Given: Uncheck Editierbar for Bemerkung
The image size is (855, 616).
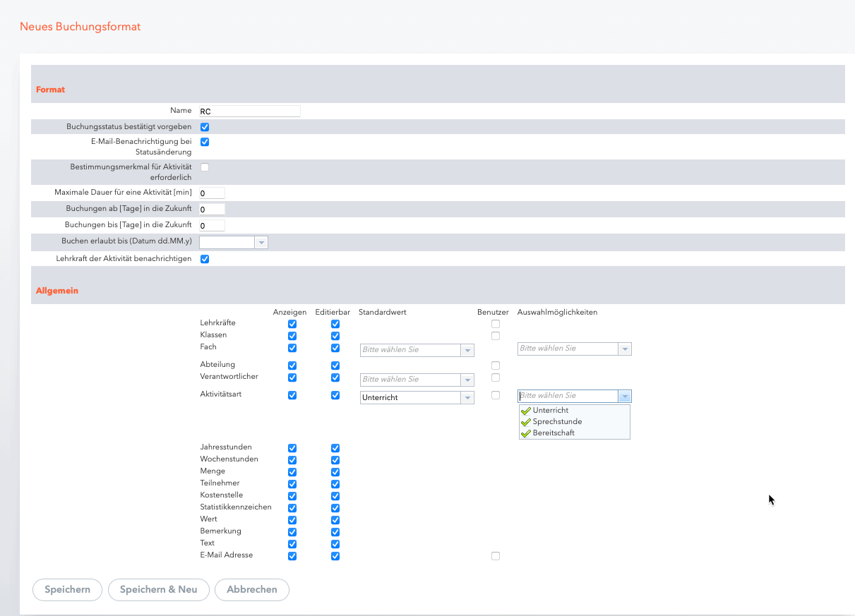Looking at the screenshot, I should coord(335,532).
